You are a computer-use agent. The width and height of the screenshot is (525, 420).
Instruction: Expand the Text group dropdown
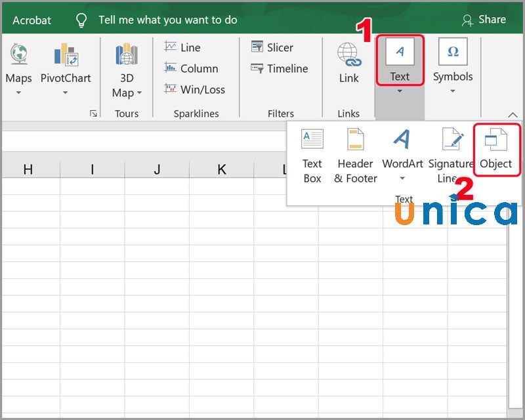coord(400,92)
